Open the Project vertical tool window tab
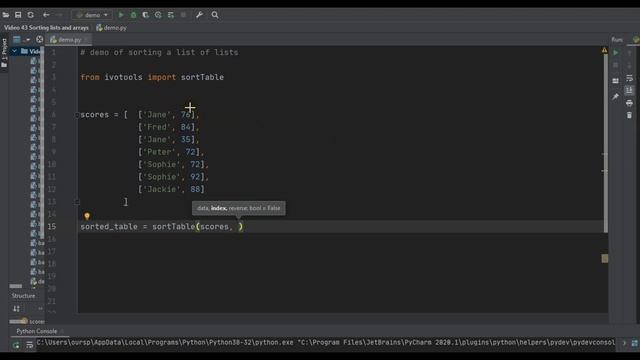The image size is (640, 360). pos(4,53)
